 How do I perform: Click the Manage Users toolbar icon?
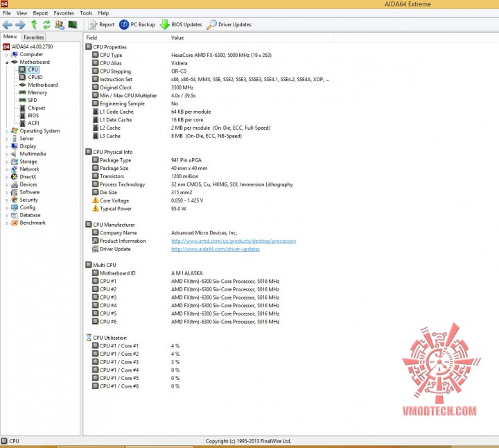pos(60,24)
